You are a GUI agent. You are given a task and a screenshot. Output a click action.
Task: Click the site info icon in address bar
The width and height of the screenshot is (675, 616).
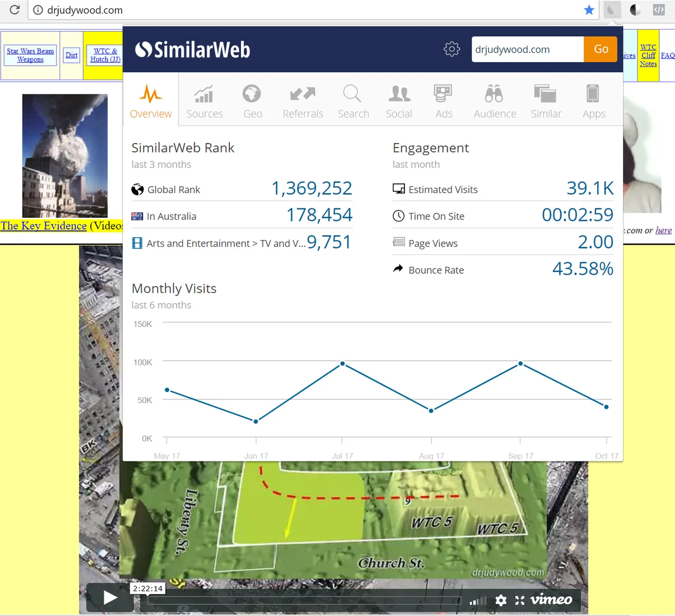coord(38,10)
